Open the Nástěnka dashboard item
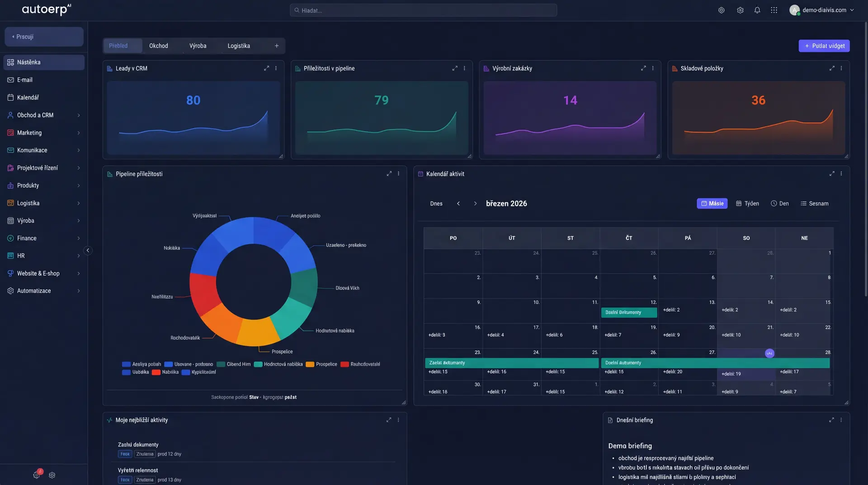This screenshot has height=485, width=868. pyautogui.click(x=44, y=62)
